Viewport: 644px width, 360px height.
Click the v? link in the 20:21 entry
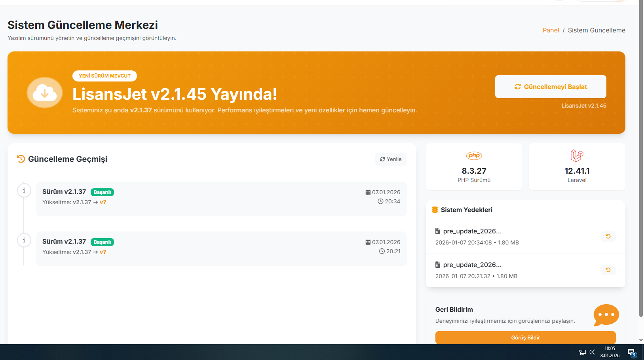pos(103,252)
